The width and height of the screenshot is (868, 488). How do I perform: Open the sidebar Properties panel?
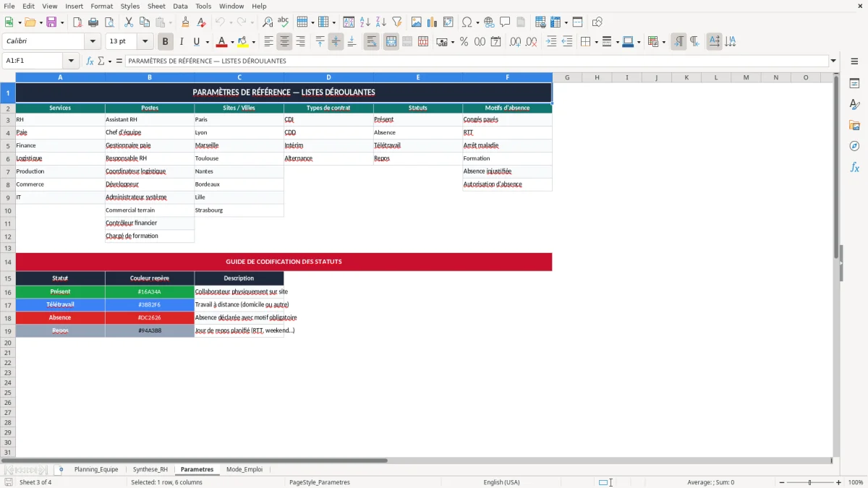click(x=854, y=84)
